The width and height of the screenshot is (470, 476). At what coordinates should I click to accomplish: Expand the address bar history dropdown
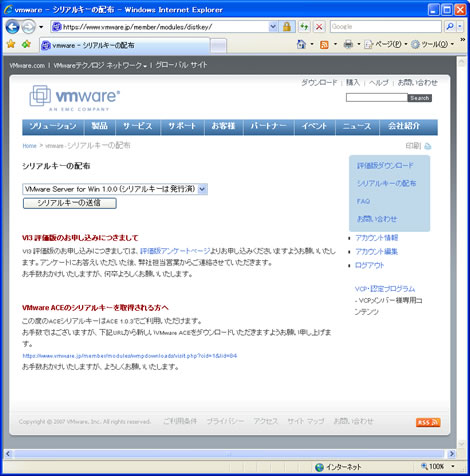point(273,27)
